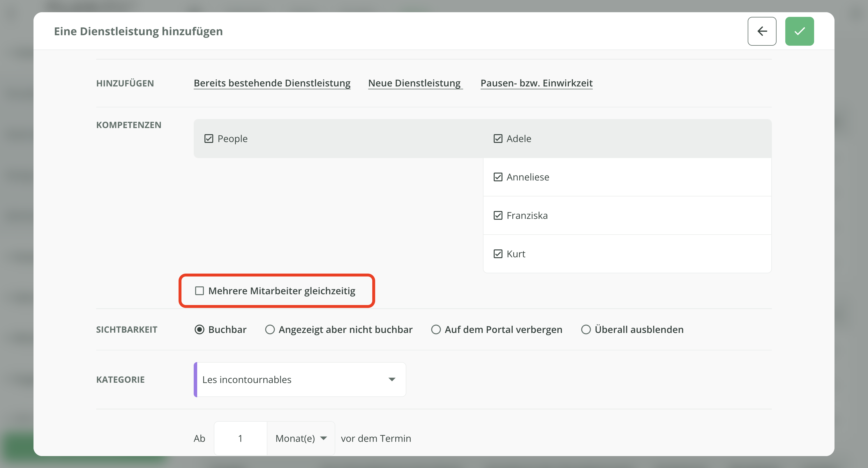Image resolution: width=868 pixels, height=468 pixels.
Task: Uncheck the Adele checkbox
Action: click(498, 139)
